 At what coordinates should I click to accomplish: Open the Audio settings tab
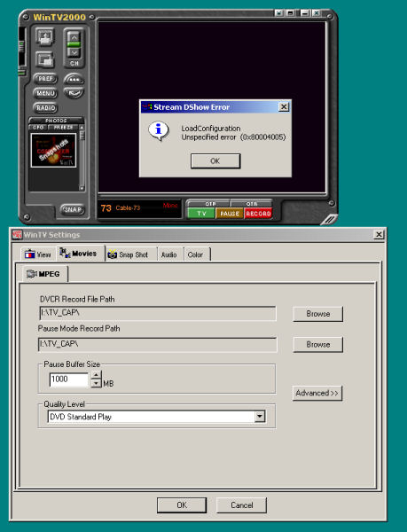(x=168, y=254)
